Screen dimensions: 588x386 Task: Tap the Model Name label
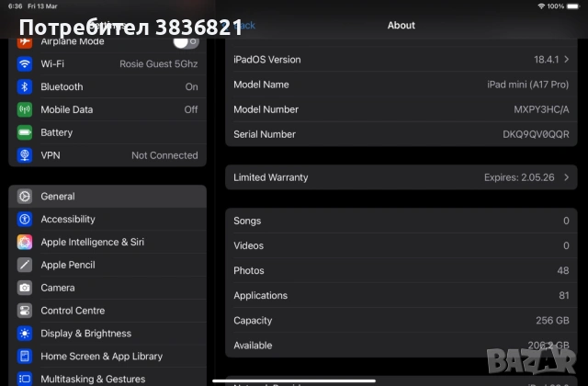261,85
